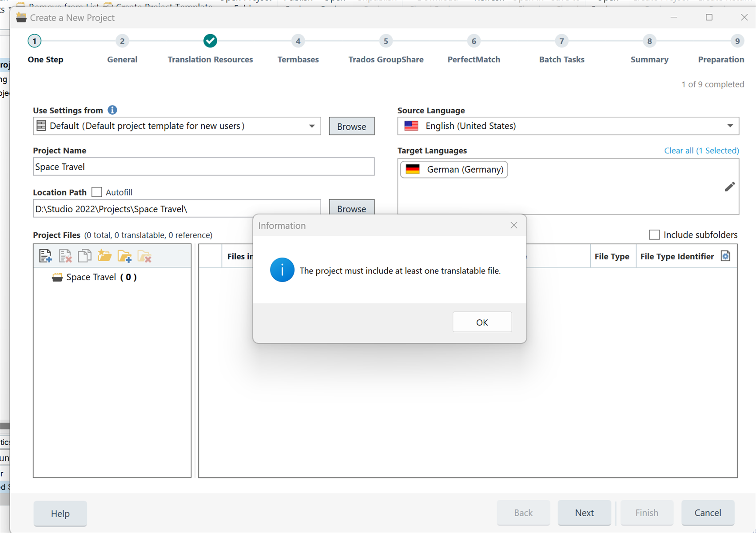Click the Add Folder icon
This screenshot has width=756, height=533.
124,256
